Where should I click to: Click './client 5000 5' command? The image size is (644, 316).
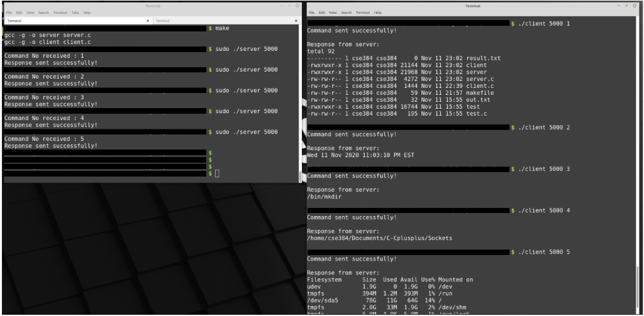tap(544, 252)
